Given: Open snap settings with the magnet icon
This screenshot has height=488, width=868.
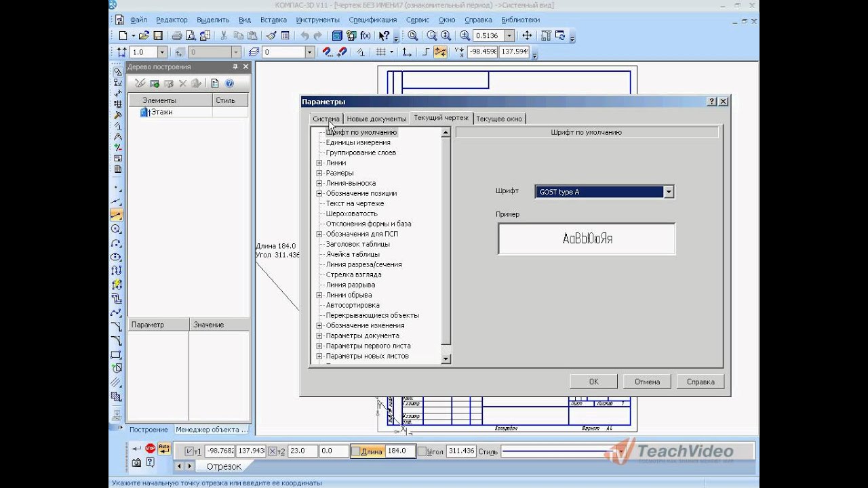Looking at the screenshot, I should [327, 52].
